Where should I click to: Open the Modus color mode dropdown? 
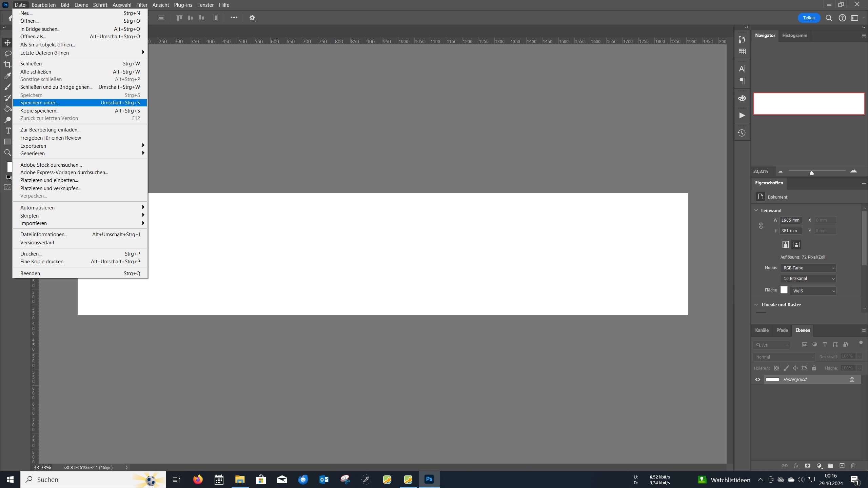tap(808, 267)
